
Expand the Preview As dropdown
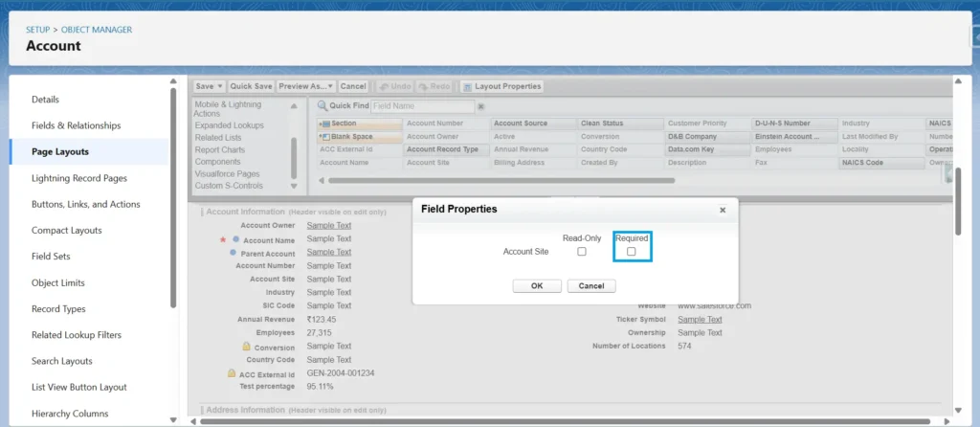coord(331,86)
